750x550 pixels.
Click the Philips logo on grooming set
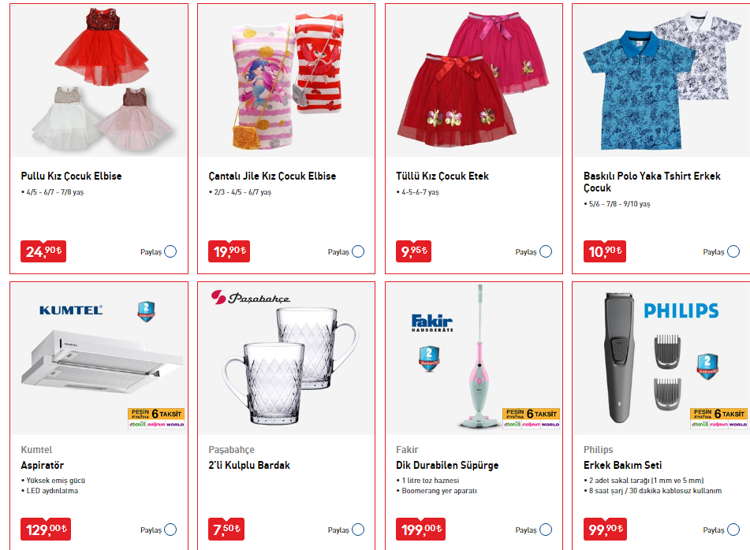(681, 311)
